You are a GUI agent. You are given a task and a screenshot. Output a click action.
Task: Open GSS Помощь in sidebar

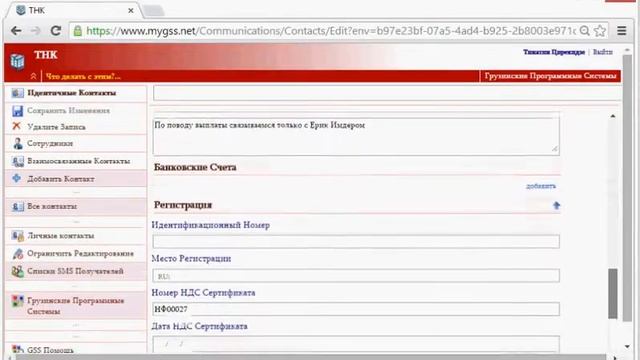pos(50,350)
